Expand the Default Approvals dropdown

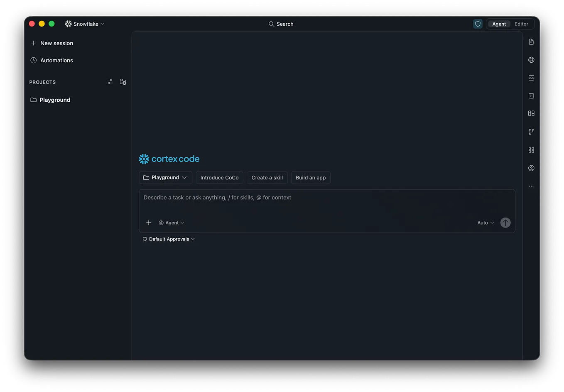coord(169,239)
